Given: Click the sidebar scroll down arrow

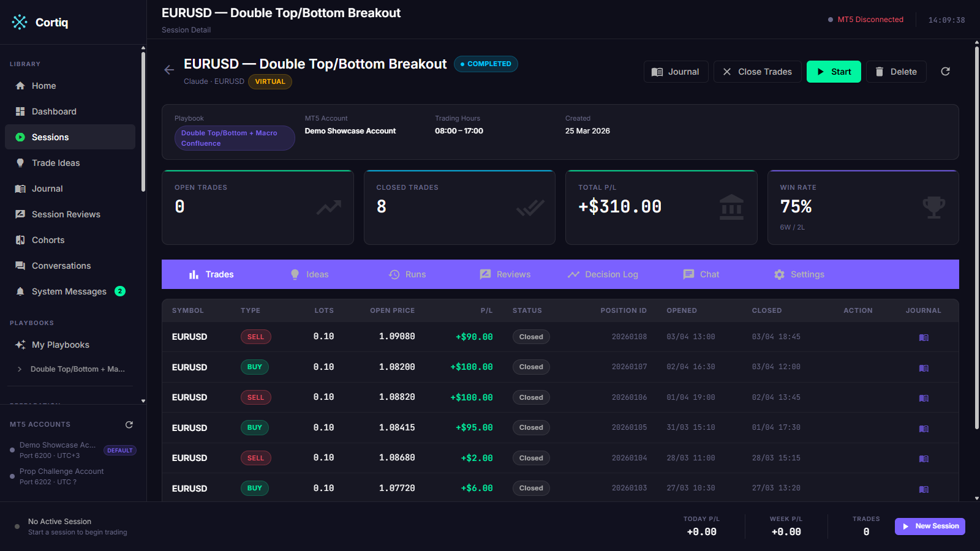Looking at the screenshot, I should tap(143, 401).
